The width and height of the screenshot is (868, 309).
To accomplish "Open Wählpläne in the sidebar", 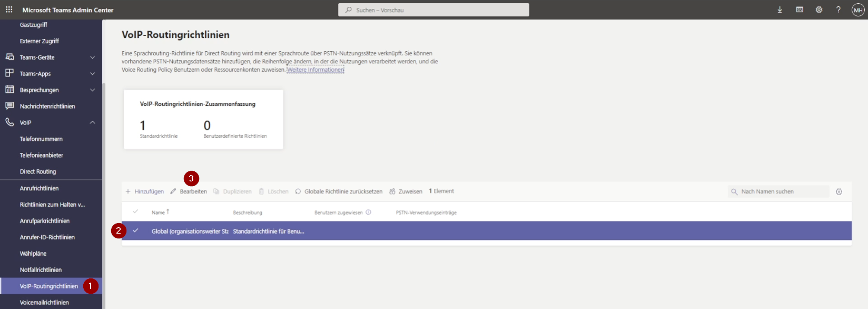I will point(33,254).
